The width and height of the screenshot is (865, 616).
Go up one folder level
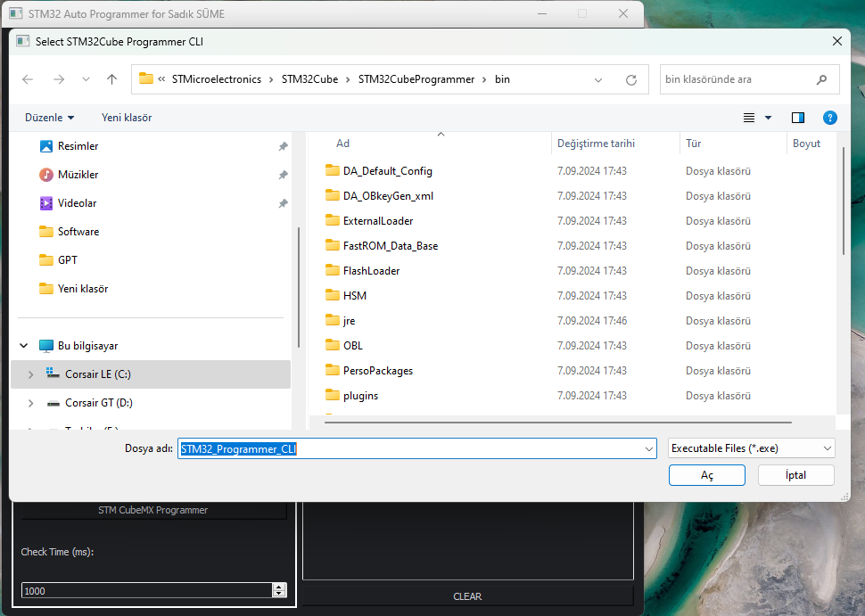pos(112,79)
